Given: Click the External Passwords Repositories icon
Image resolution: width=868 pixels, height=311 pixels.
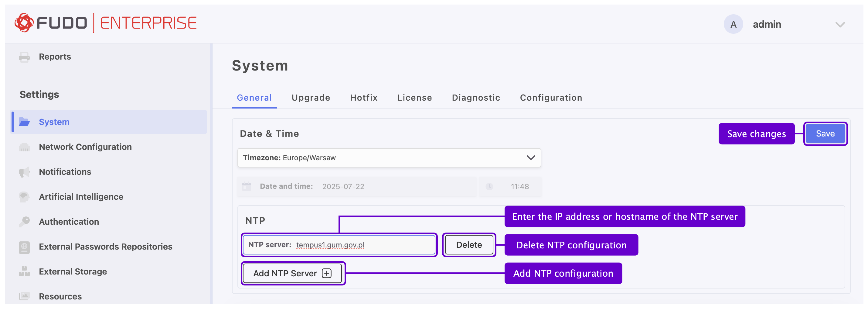Looking at the screenshot, I should click(24, 247).
